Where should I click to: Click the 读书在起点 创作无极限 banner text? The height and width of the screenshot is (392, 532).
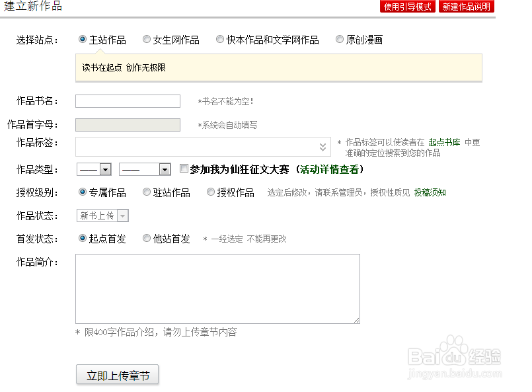pos(124,67)
